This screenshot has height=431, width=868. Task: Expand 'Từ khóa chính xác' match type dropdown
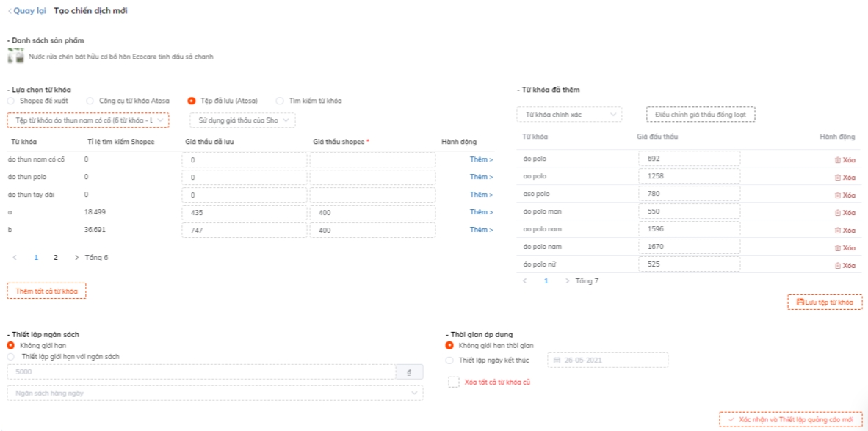click(x=569, y=115)
